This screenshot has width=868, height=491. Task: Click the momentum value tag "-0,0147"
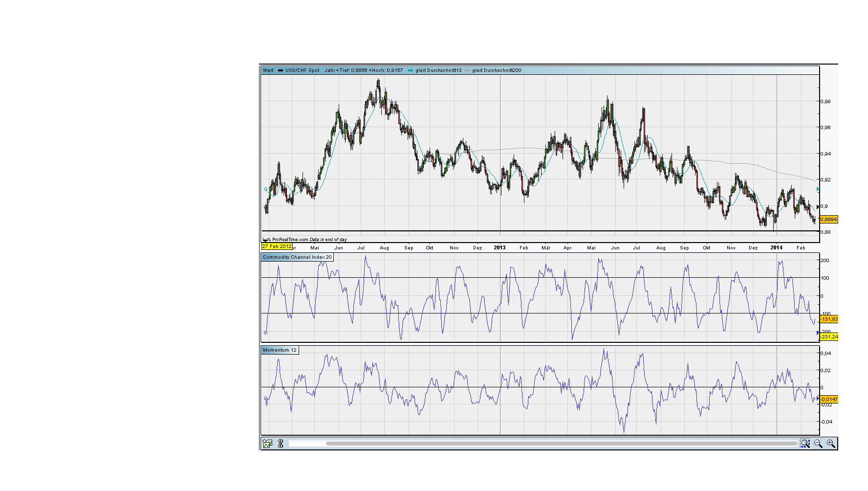(x=829, y=400)
